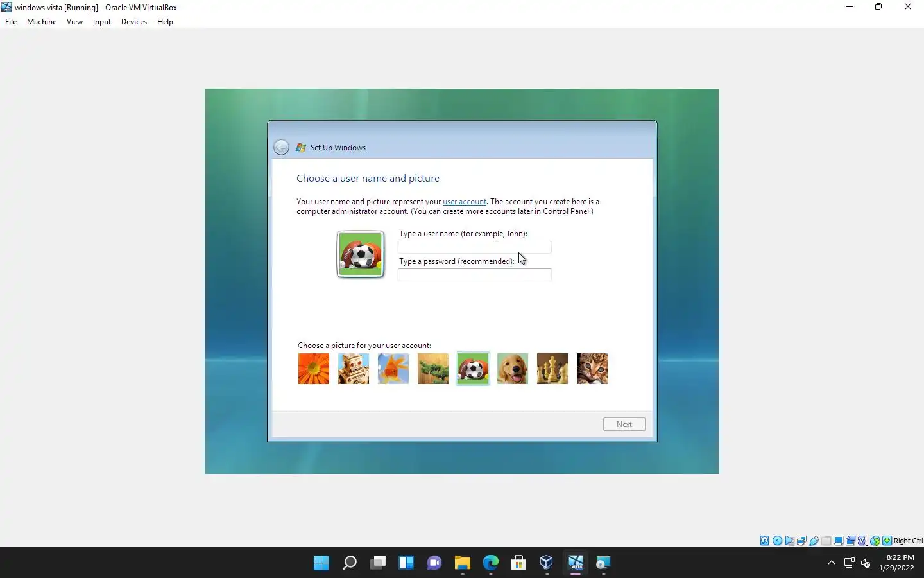Open the VirtualBox File menu
The height and width of the screenshot is (578, 924).
pos(11,22)
